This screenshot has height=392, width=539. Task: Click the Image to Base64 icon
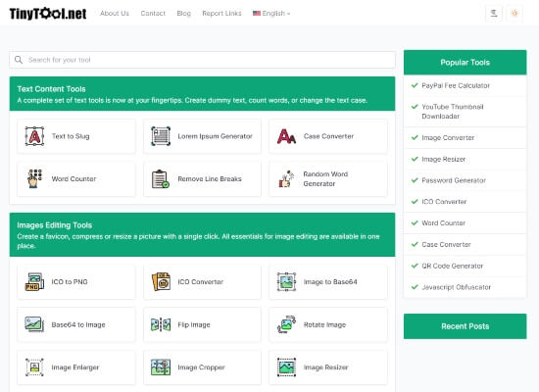click(x=286, y=281)
